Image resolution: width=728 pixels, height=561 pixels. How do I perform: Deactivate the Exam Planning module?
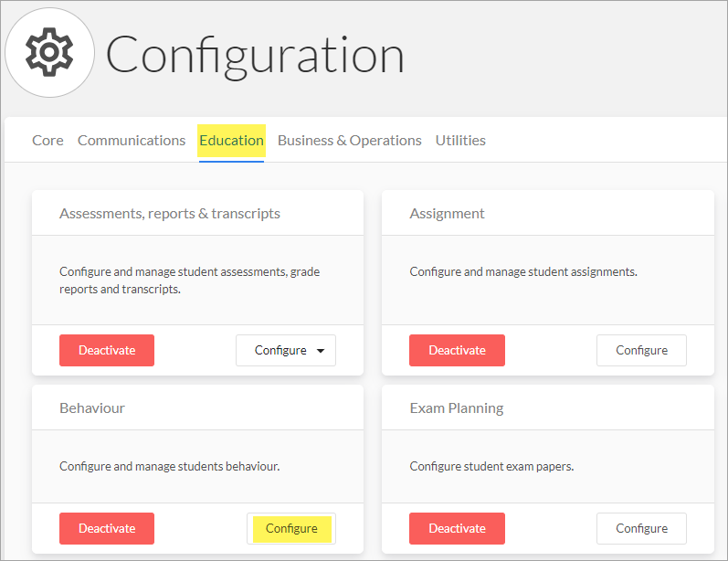457,528
